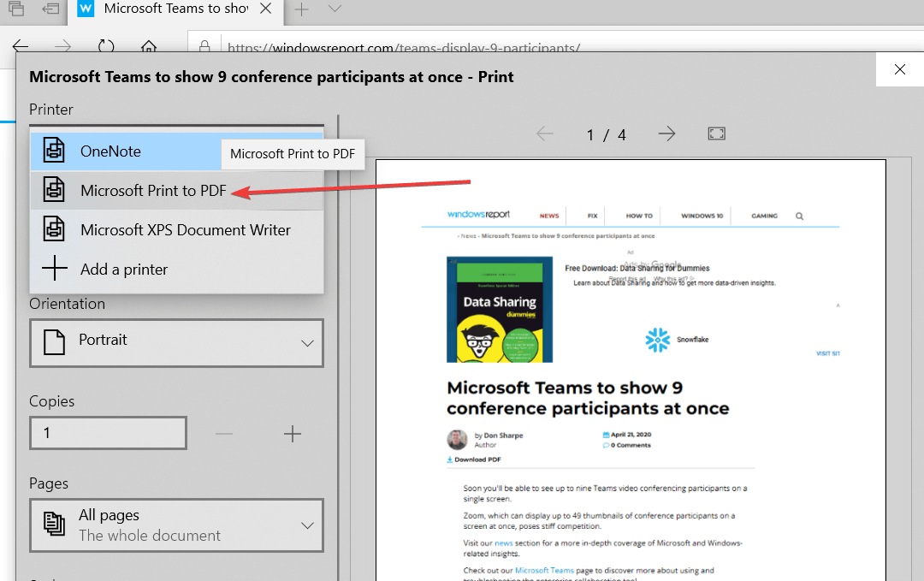Click the Copies number field
924x581 pixels.
click(x=109, y=433)
